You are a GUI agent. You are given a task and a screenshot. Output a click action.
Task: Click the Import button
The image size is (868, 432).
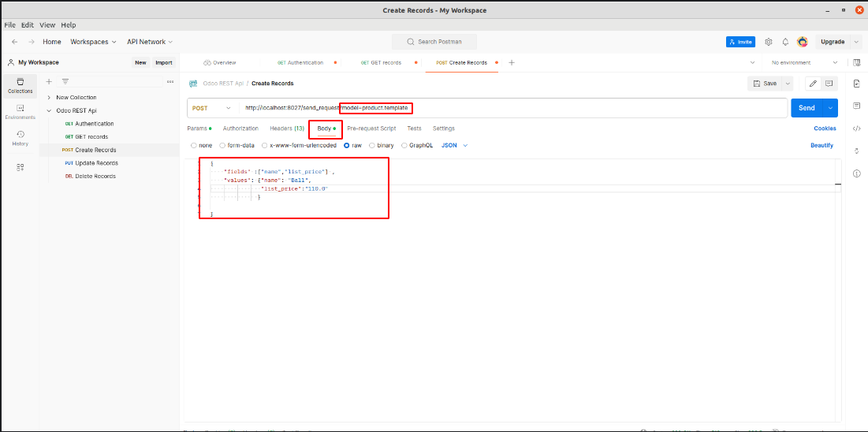pyautogui.click(x=163, y=62)
